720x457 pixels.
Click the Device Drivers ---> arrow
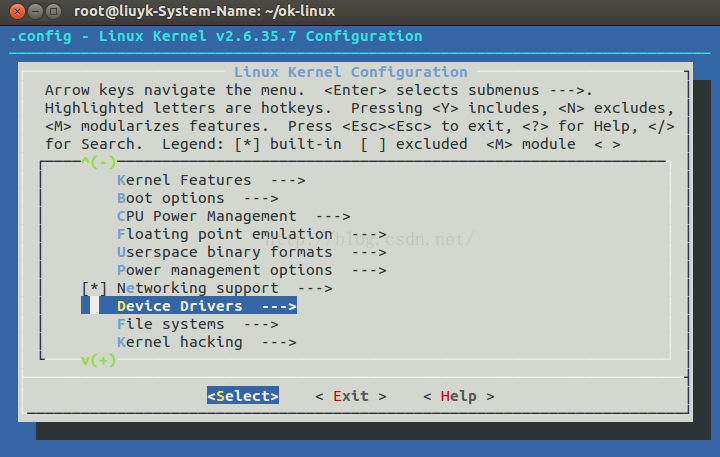[x=279, y=306]
